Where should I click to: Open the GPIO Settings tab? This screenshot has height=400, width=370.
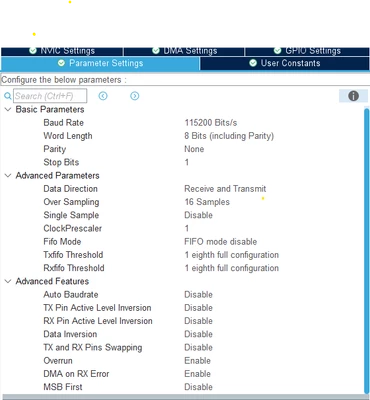307,51
